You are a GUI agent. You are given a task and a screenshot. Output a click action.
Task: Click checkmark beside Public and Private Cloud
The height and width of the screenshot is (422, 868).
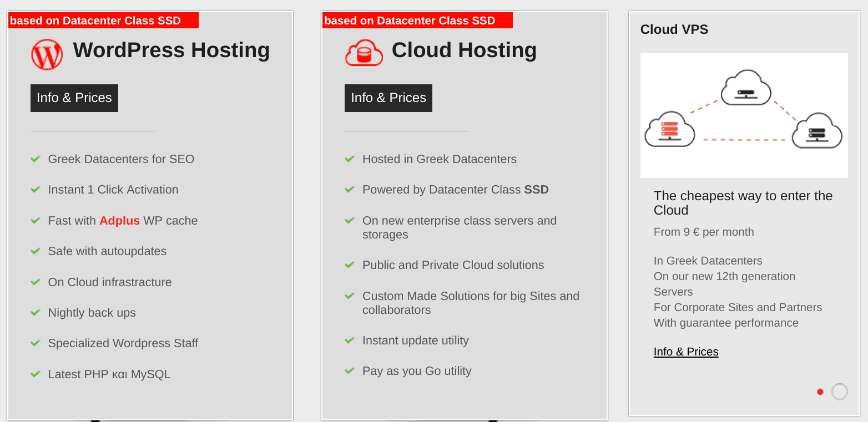coord(350,265)
